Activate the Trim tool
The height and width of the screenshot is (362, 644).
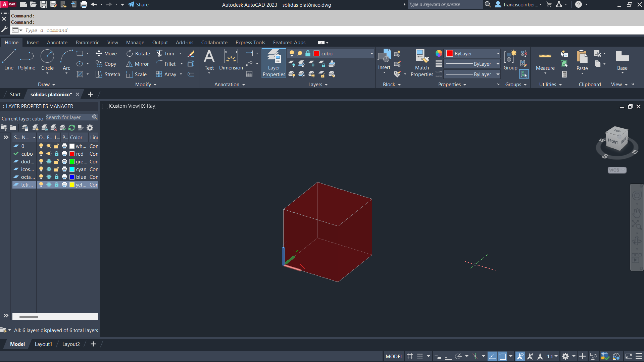click(x=165, y=54)
